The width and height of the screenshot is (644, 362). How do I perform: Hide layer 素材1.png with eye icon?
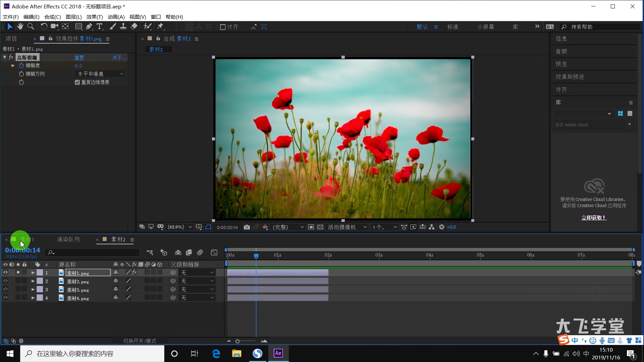[5, 273]
